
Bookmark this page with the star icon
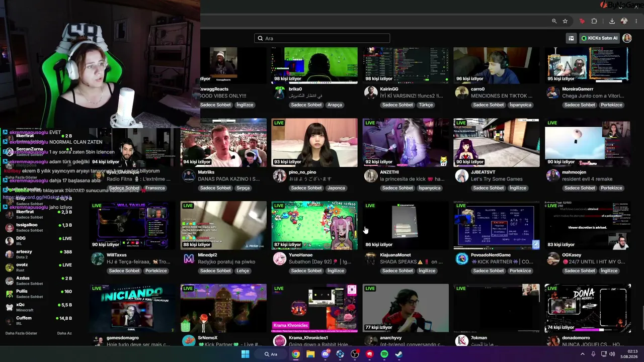565,21
